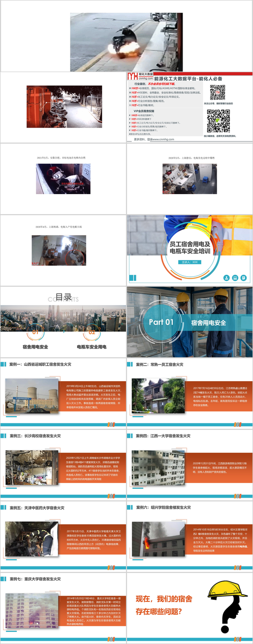Click the orange 01 circle on the contents slide

pos(35,332)
